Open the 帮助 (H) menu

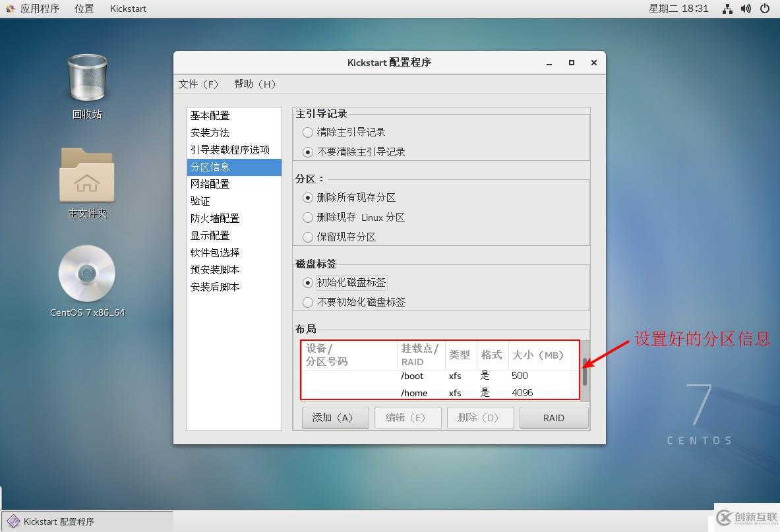coord(255,84)
